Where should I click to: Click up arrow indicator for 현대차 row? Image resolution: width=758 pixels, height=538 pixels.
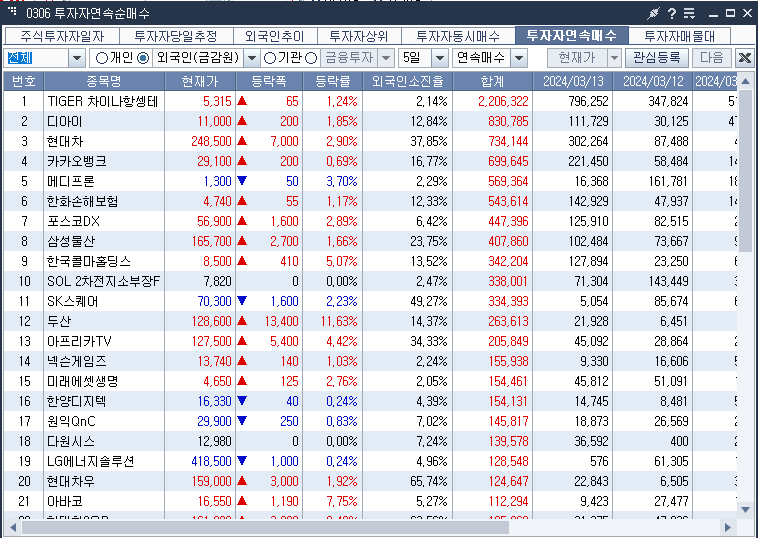point(242,141)
